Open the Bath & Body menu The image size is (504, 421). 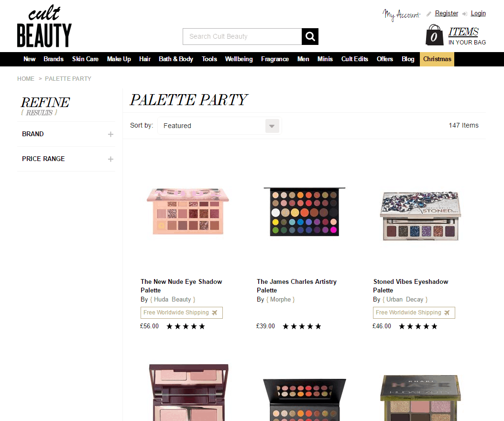point(176,59)
